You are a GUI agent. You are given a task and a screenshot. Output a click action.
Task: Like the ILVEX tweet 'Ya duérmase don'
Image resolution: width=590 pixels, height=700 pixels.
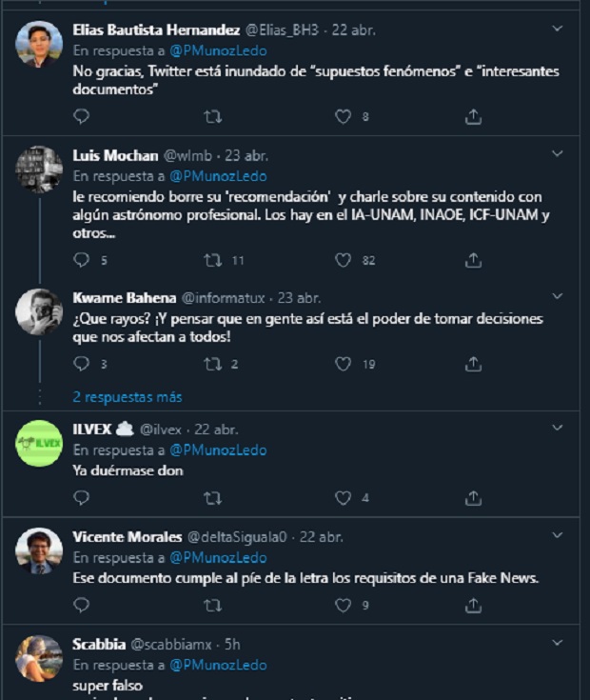coord(344,497)
